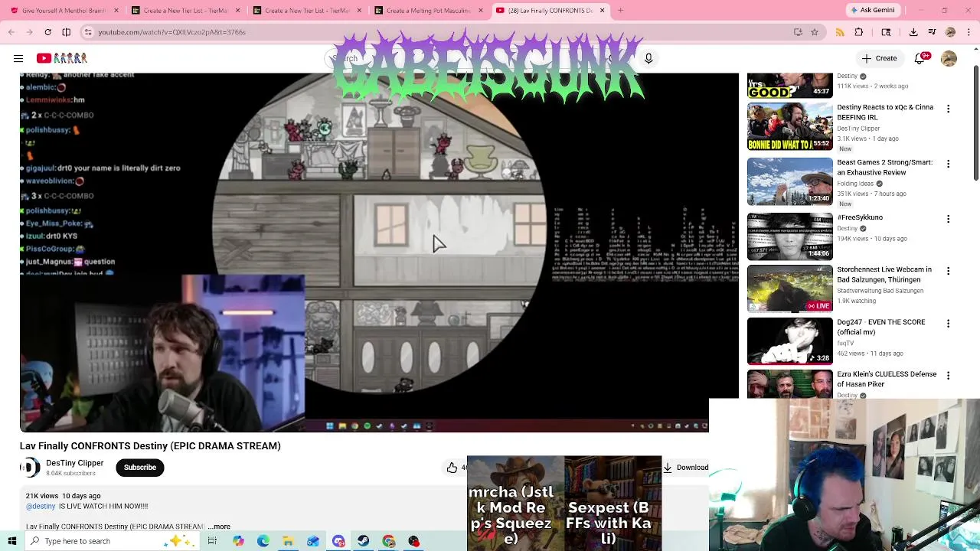
Task: Close the Lav Finally CONFRONTS tab
Action: pos(602,10)
